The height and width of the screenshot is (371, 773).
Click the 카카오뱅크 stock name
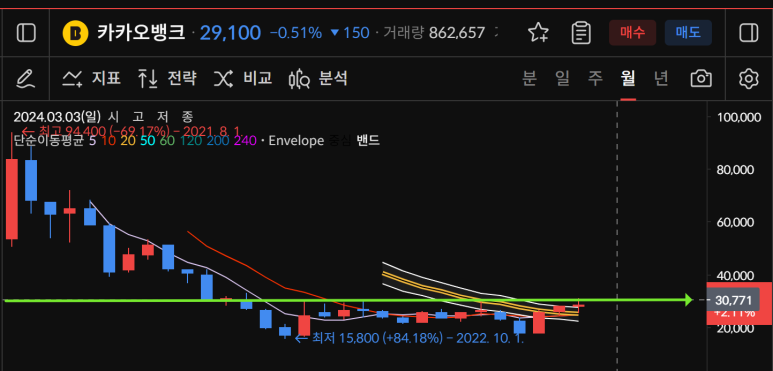[141, 33]
